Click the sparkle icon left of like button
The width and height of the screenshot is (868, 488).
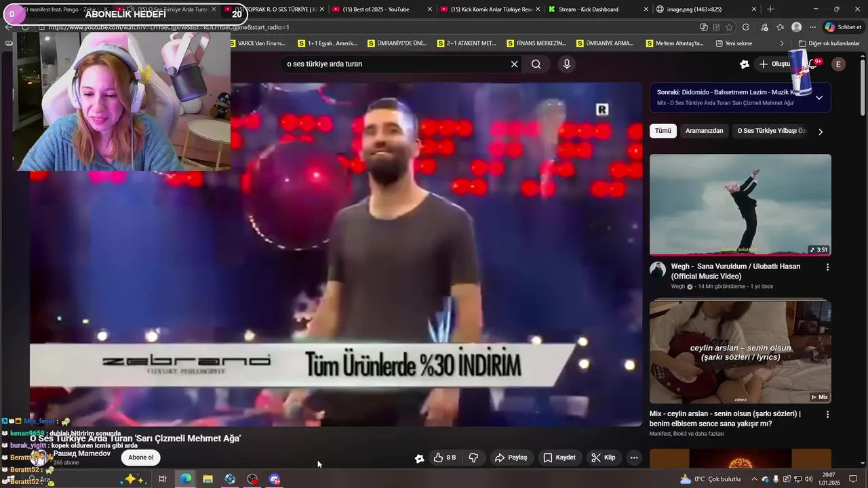click(x=420, y=458)
